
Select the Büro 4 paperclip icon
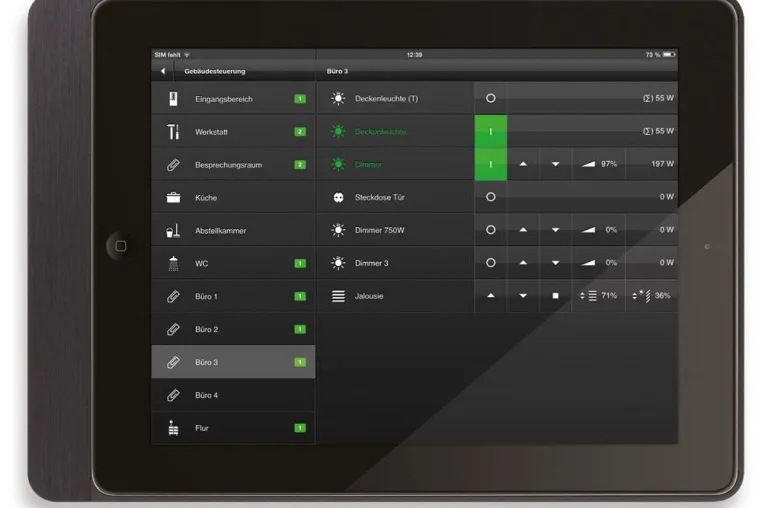173,395
